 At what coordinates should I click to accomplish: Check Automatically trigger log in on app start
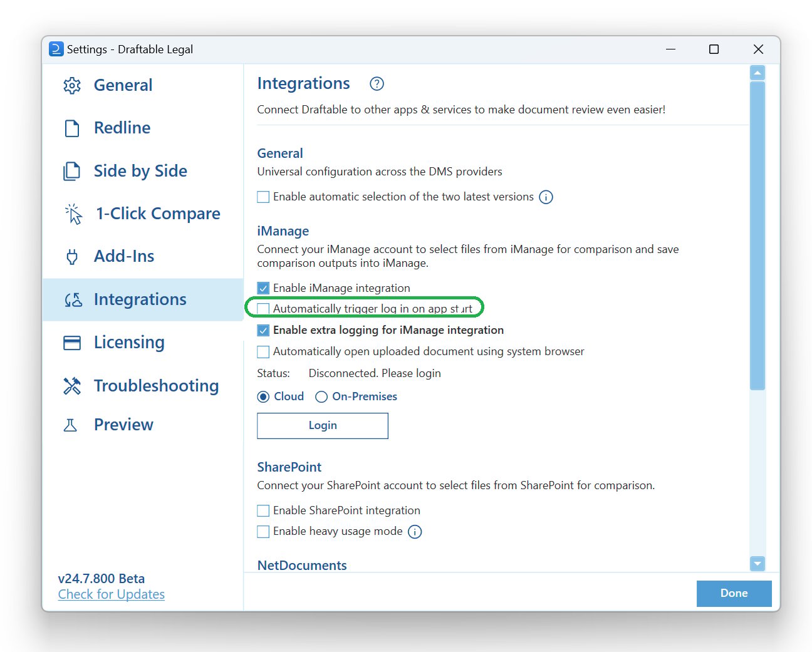tap(263, 309)
